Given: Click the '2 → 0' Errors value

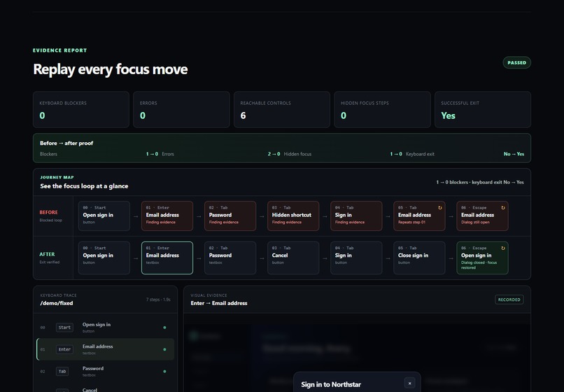Looking at the screenshot, I should point(274,154).
